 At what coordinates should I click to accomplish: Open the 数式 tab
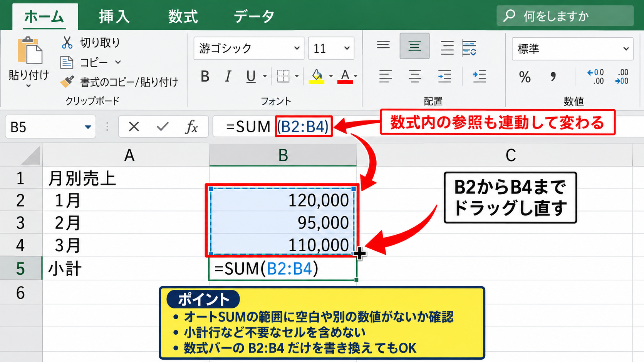(x=183, y=17)
